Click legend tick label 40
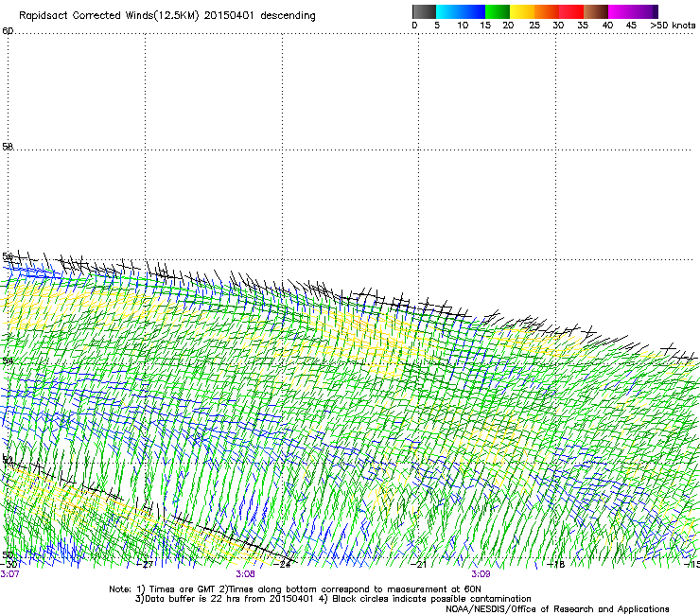Screen dimensions: 700x615 (607, 26)
